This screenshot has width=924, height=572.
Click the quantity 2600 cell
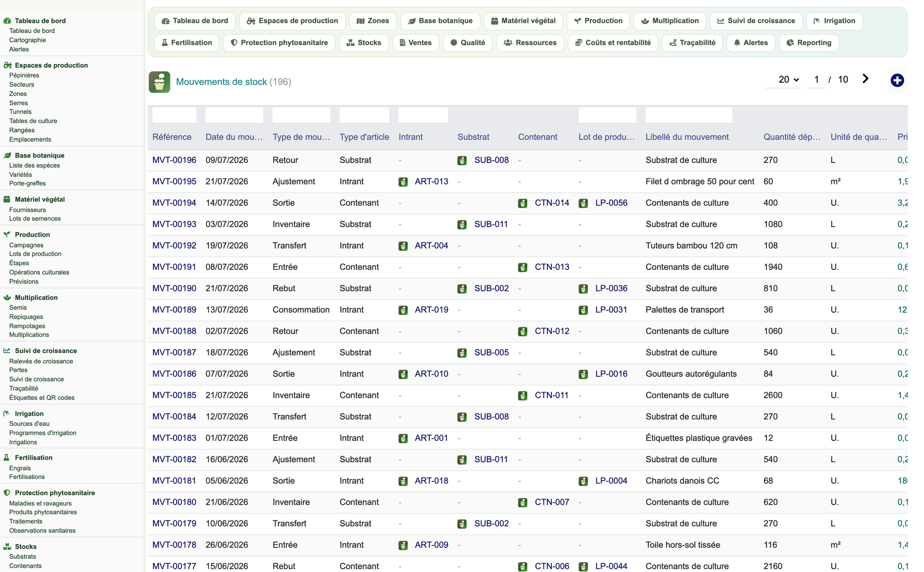coord(773,395)
